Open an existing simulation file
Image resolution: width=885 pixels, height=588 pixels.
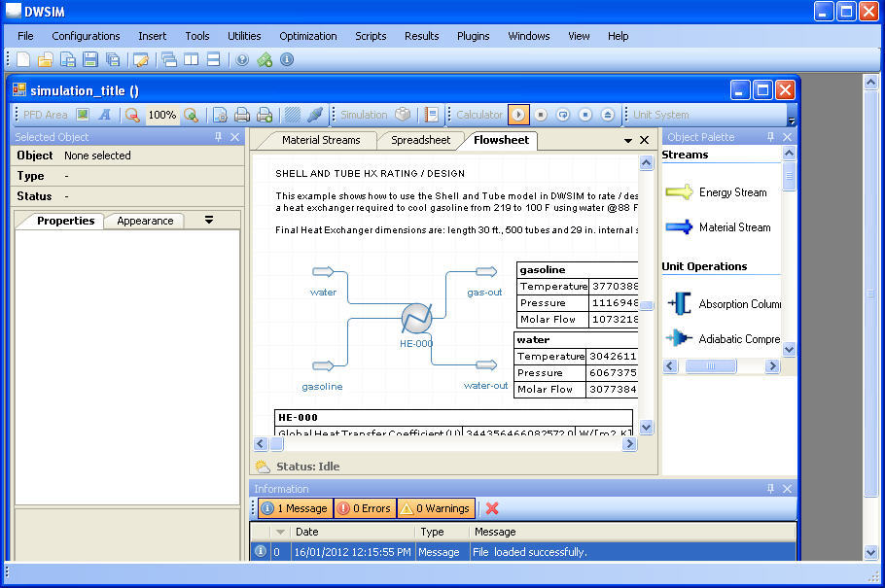click(x=45, y=59)
